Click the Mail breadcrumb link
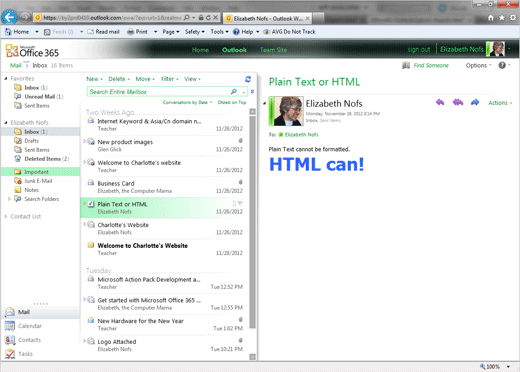 [x=16, y=65]
